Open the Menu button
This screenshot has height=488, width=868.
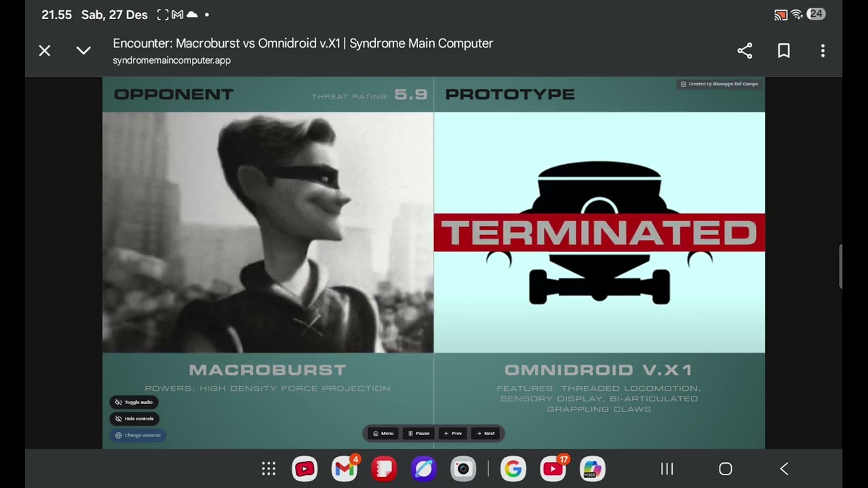tap(383, 433)
